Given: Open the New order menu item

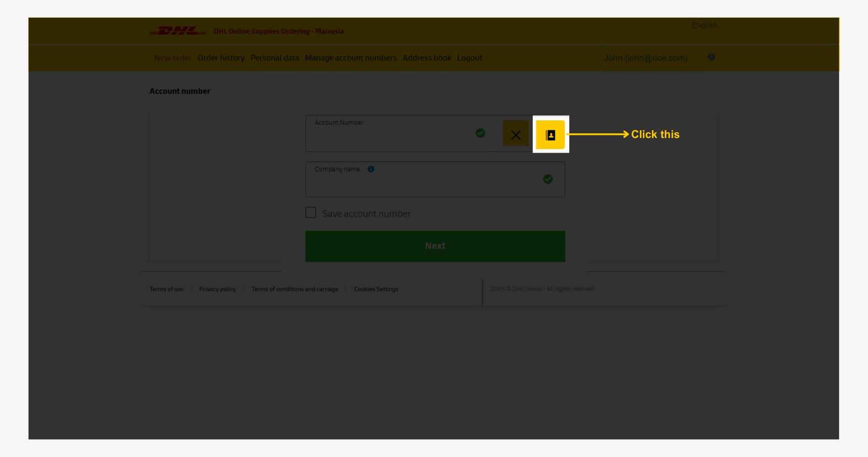Looking at the screenshot, I should point(173,58).
